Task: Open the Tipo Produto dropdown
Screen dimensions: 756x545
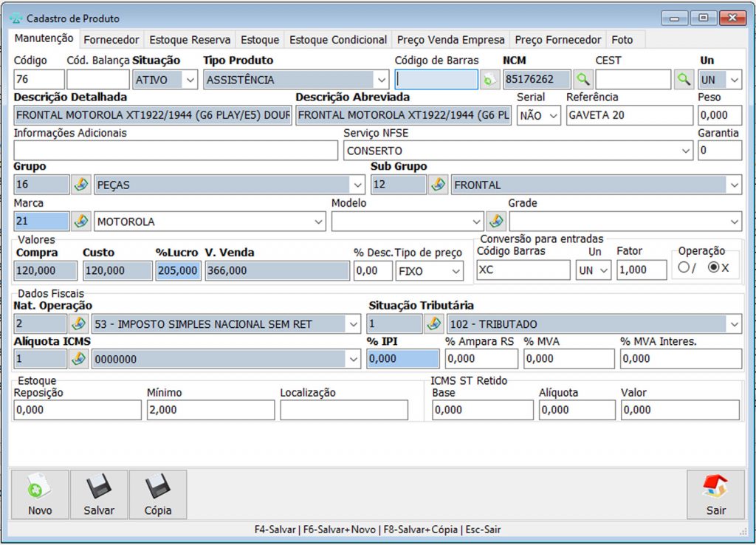Action: pyautogui.click(x=381, y=80)
